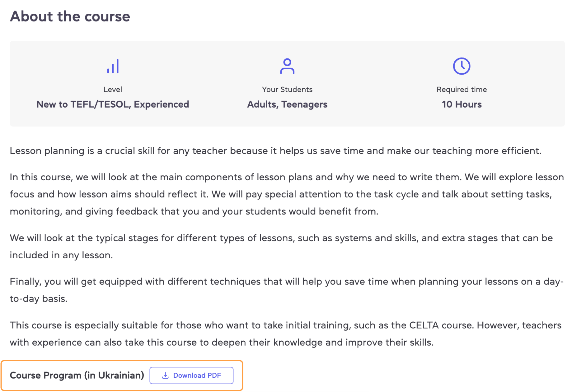Click the Lesson planning is a crucial skill sentence
The image size is (567, 392).
click(275, 151)
